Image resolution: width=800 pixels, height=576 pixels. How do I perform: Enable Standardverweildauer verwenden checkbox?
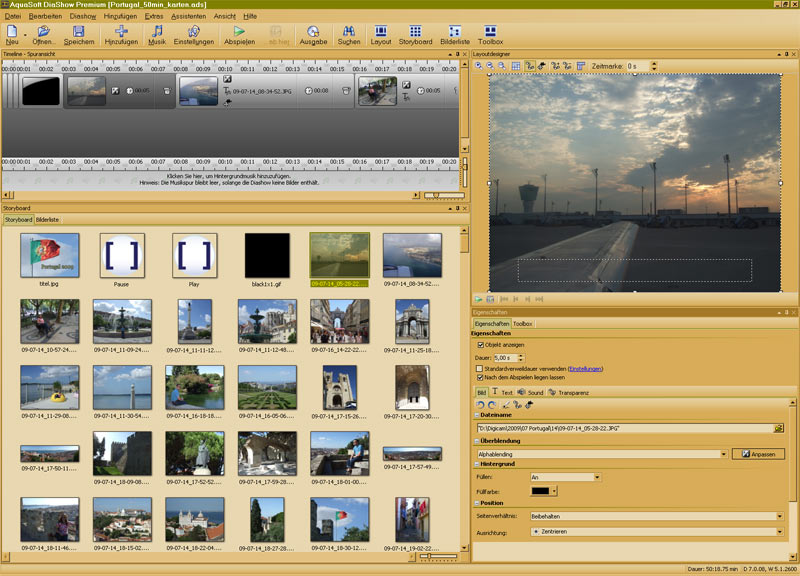tap(480, 368)
